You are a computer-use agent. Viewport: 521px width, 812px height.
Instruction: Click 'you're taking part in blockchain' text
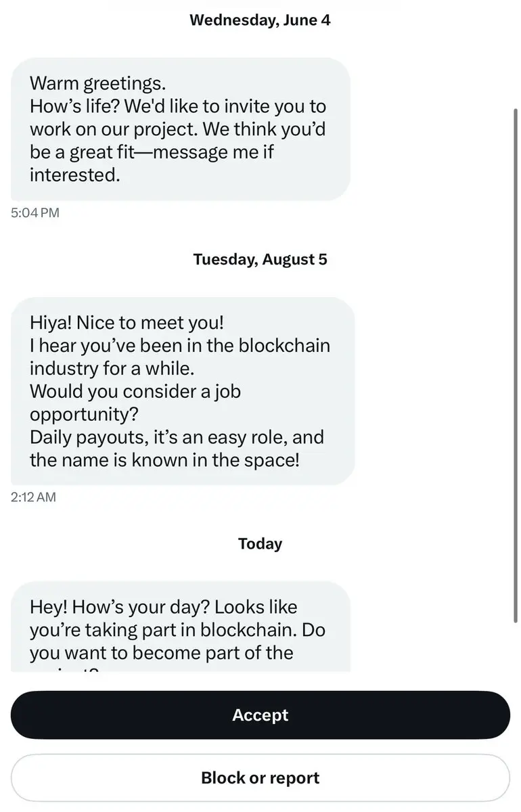(162, 630)
